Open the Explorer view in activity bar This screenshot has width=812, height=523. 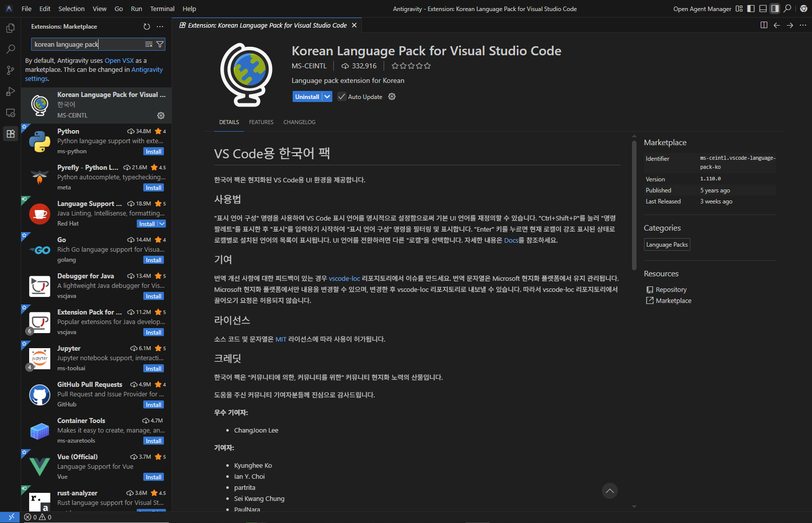point(10,28)
